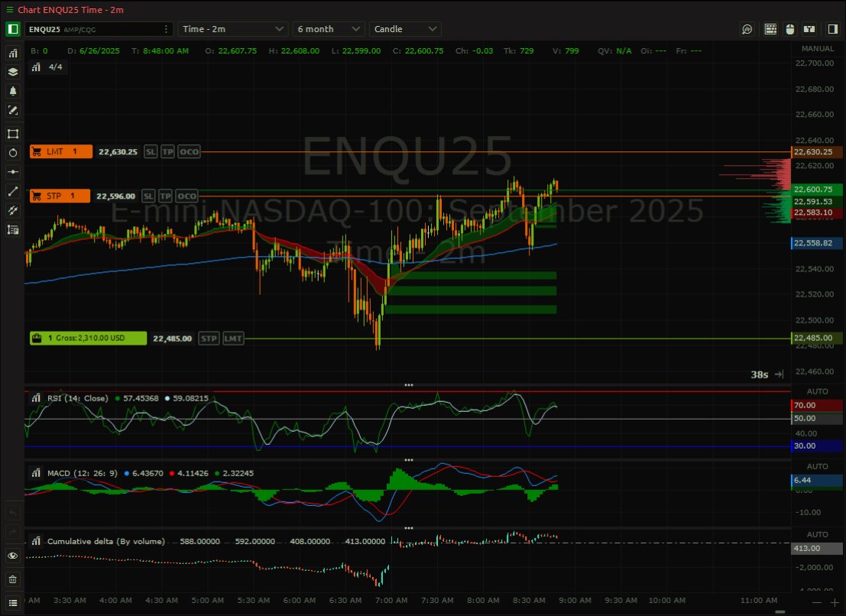
Task: Click the RSI panel AUTO scale label
Action: (x=818, y=391)
